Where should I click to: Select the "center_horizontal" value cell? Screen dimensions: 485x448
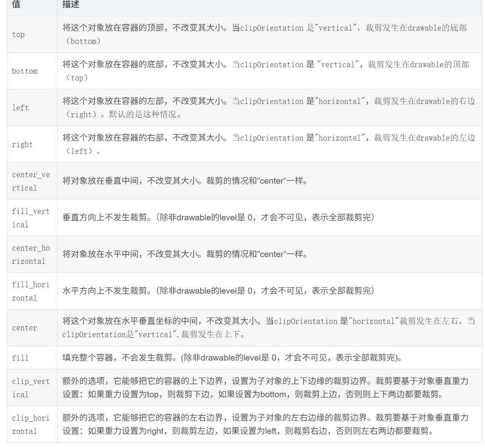pos(31,255)
